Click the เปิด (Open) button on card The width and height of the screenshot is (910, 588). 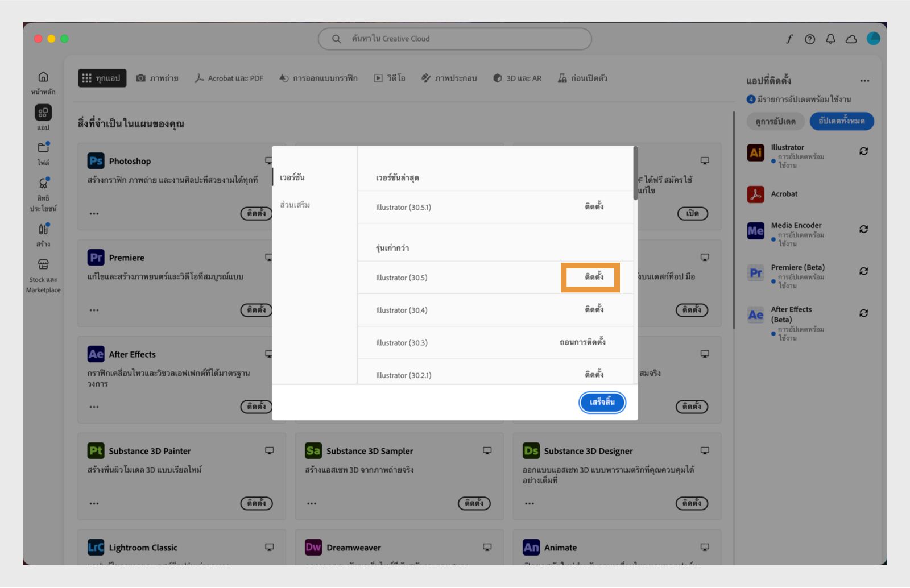click(x=693, y=214)
